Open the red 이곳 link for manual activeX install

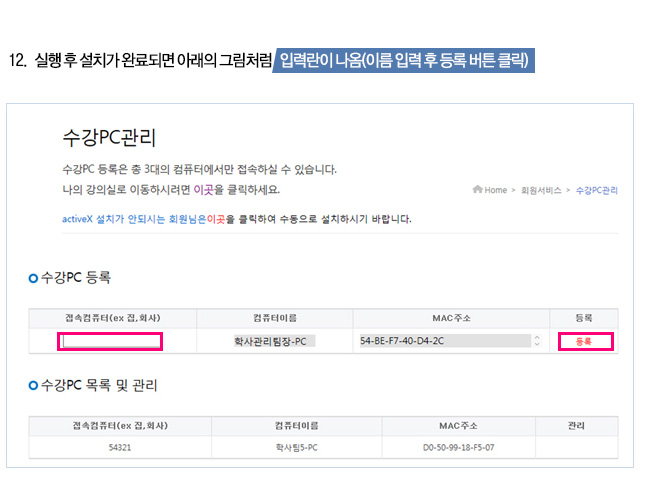click(x=215, y=219)
